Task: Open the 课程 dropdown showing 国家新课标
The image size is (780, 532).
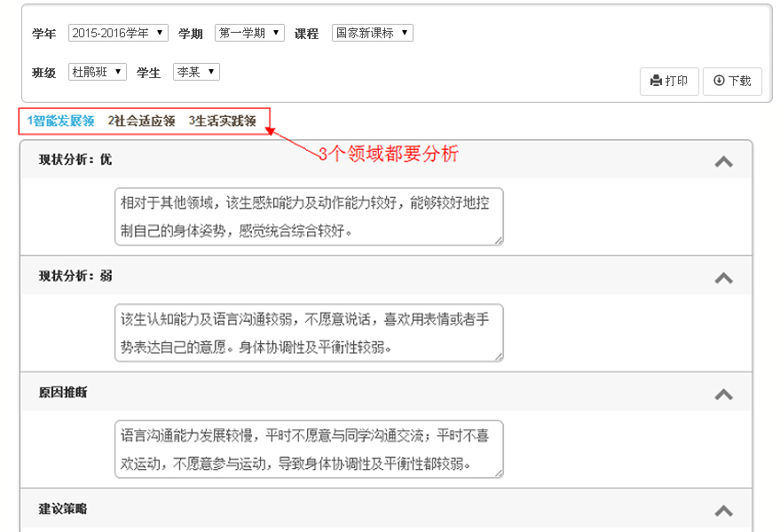Action: click(x=372, y=32)
